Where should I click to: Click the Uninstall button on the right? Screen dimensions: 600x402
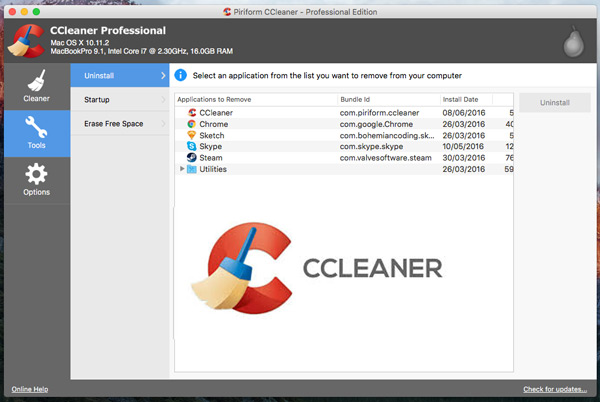pos(554,103)
